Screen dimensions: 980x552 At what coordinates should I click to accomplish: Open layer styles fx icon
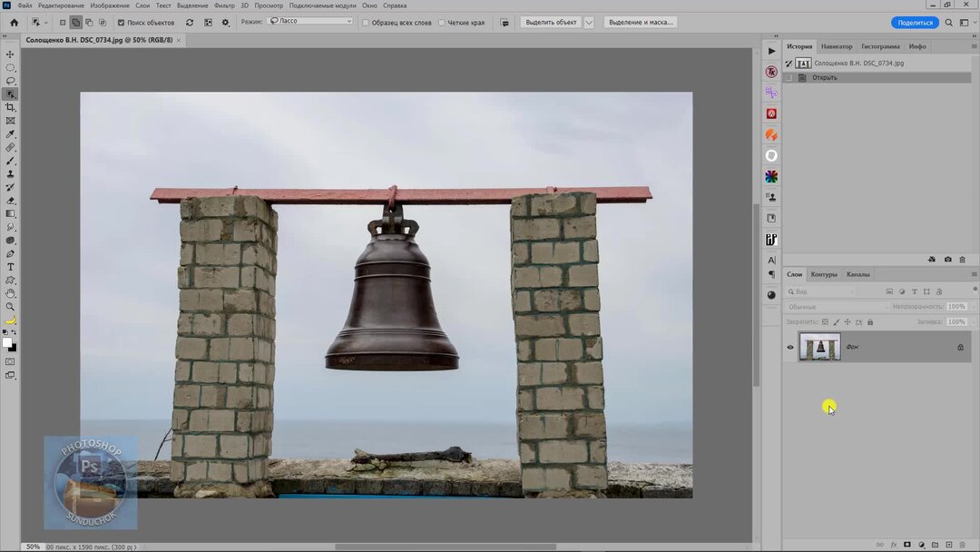[893, 545]
